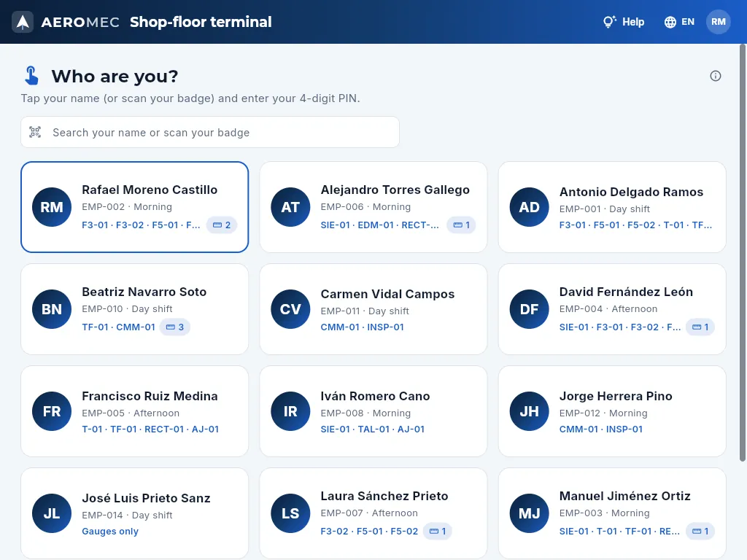Click the AeroMec logo icon

[x=23, y=22]
